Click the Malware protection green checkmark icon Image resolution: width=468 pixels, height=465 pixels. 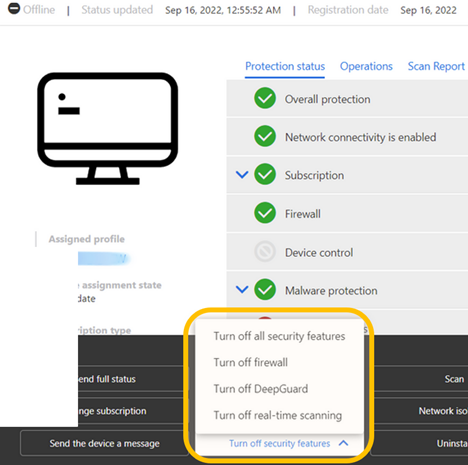[x=265, y=290]
